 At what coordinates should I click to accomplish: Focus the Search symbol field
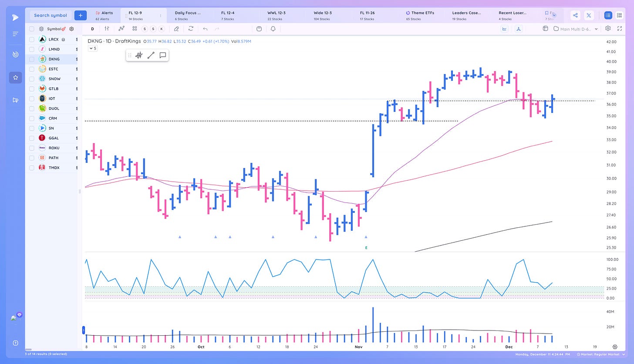(x=51, y=15)
